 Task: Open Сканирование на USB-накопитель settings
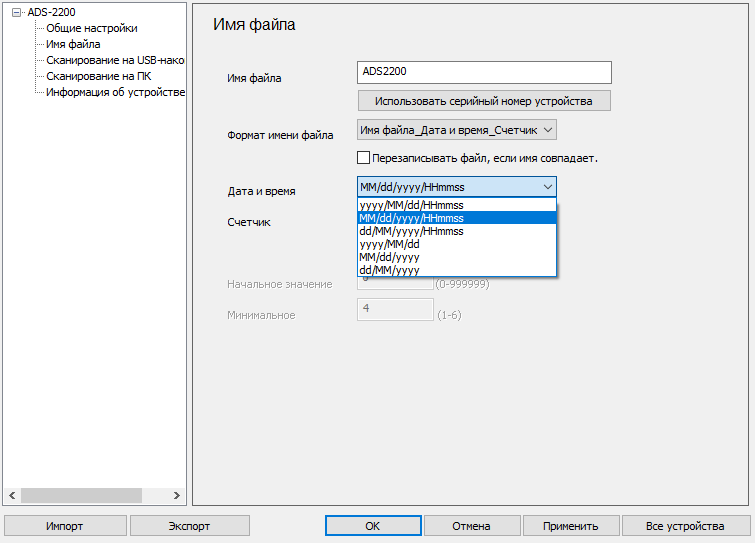pos(115,60)
